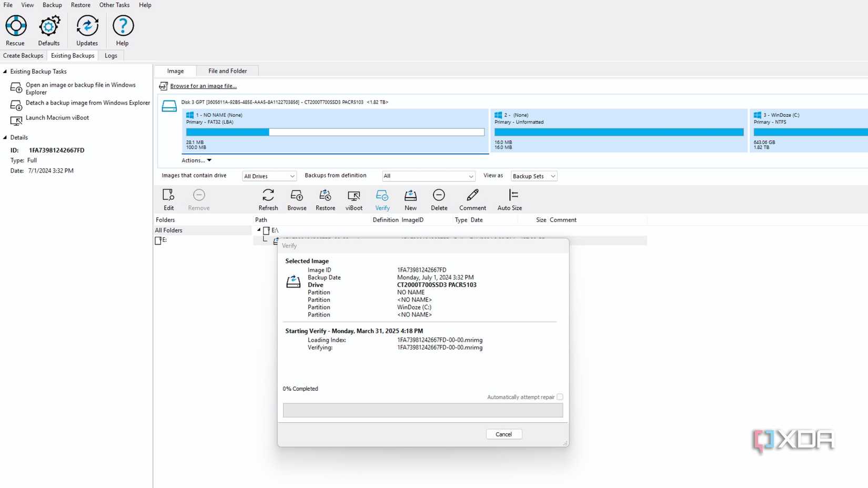
Task: Click the verify progress bar
Action: click(422, 410)
